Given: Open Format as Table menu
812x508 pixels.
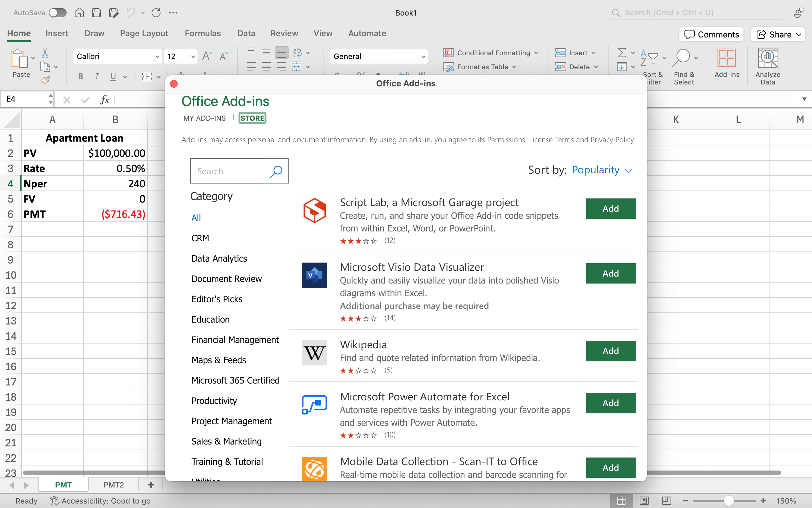Looking at the screenshot, I should [x=480, y=67].
